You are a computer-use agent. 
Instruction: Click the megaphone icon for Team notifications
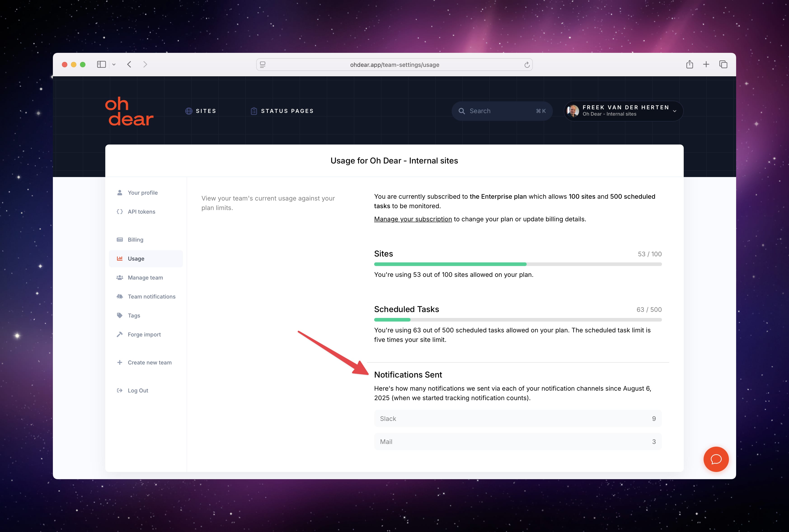point(120,296)
